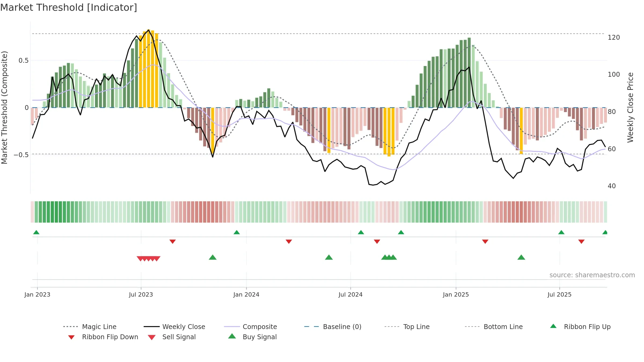Click the March 2024 ribbon flip down triangle
This screenshot has height=362, width=644.
coord(289,242)
